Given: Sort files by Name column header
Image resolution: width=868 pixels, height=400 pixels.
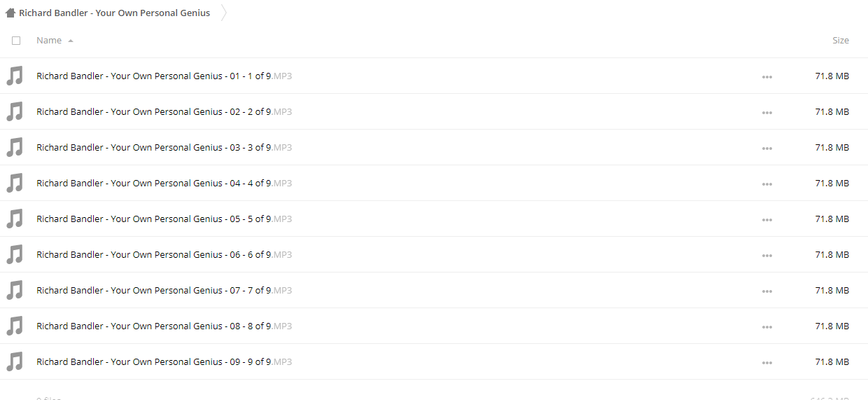Looking at the screenshot, I should tap(49, 41).
